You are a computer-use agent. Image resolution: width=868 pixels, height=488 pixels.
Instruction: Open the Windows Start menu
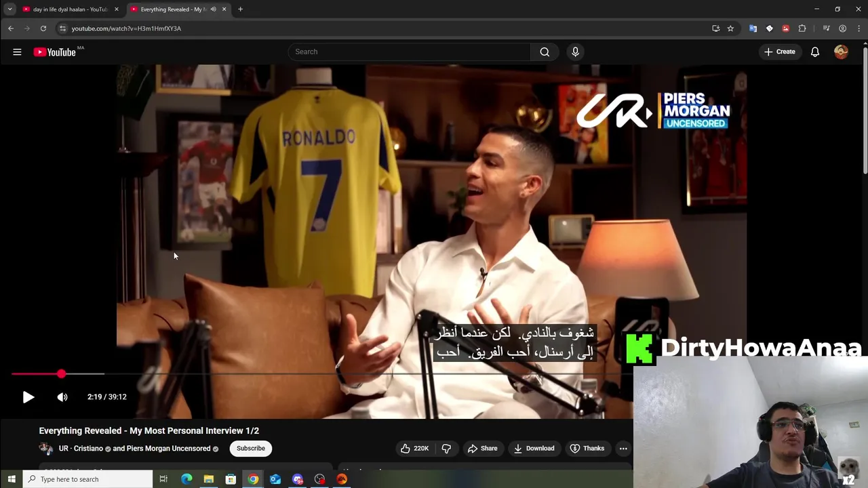pos(12,479)
